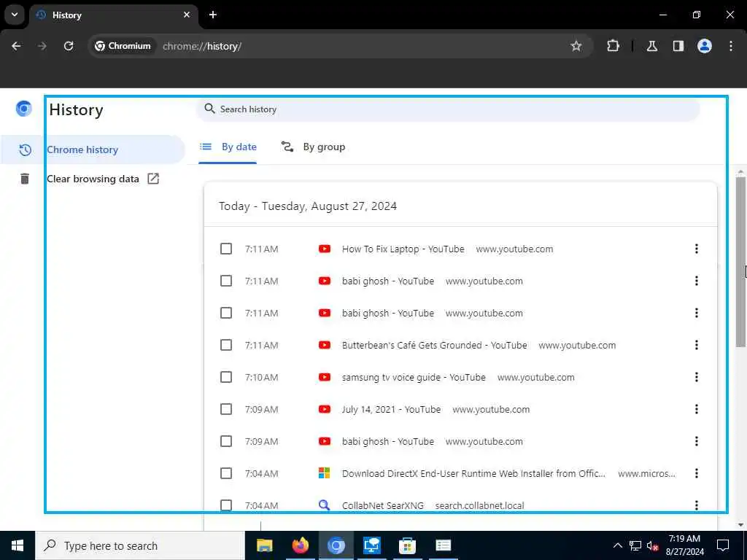Screen dimensions: 747x560
Task: Open the Windows Start menu
Action: pos(18,545)
